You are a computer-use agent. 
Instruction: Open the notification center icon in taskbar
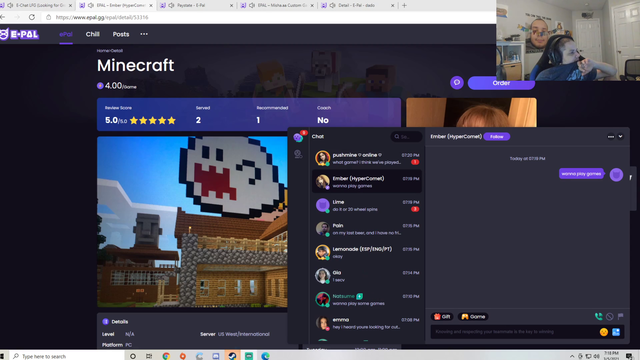(x=630, y=356)
